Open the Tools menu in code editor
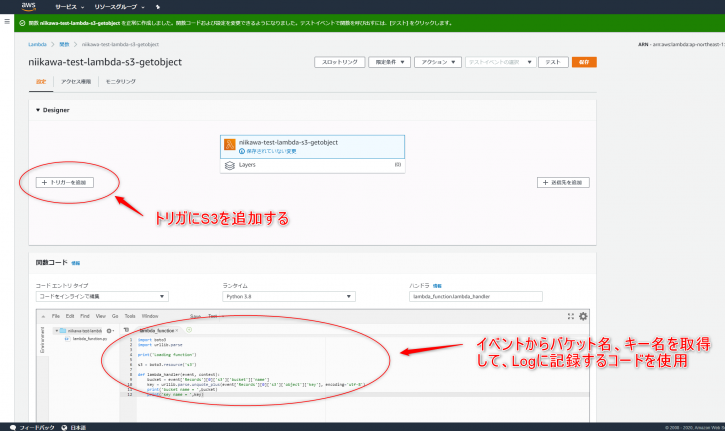725x431 pixels. tap(130, 316)
